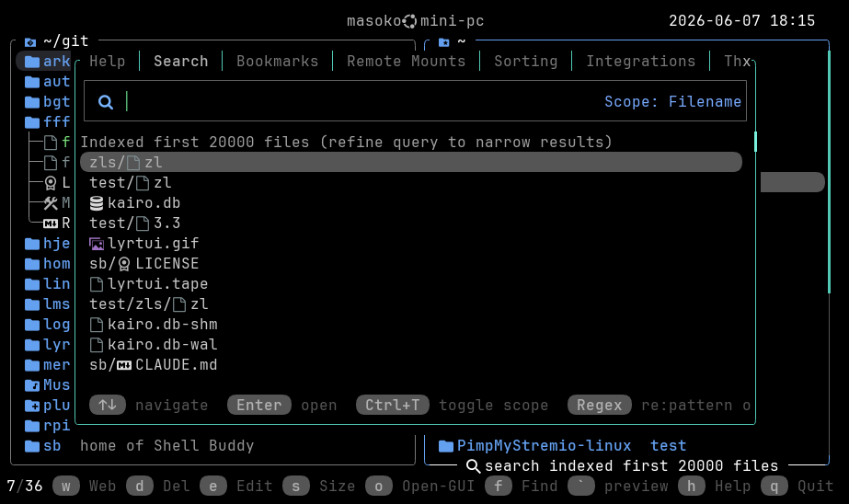This screenshot has width=849, height=504.
Task: Click the o Open-GUI shortcut key
Action: tap(379, 487)
